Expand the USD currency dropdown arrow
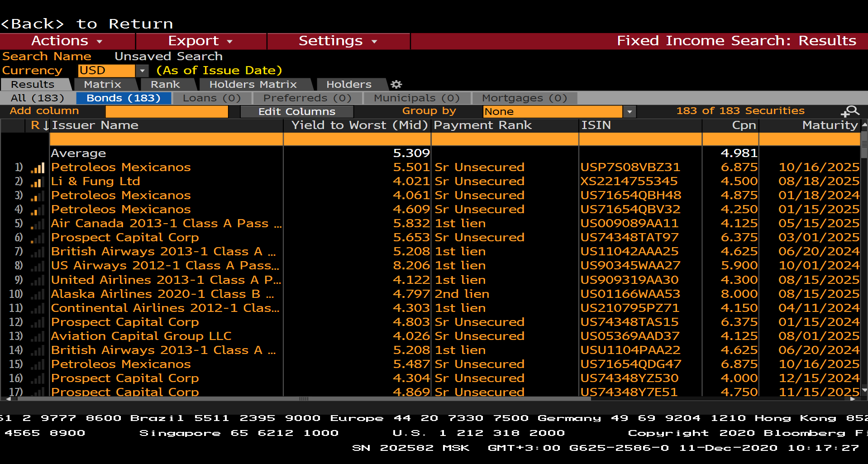Viewport: 868px width, 464px height. point(143,71)
